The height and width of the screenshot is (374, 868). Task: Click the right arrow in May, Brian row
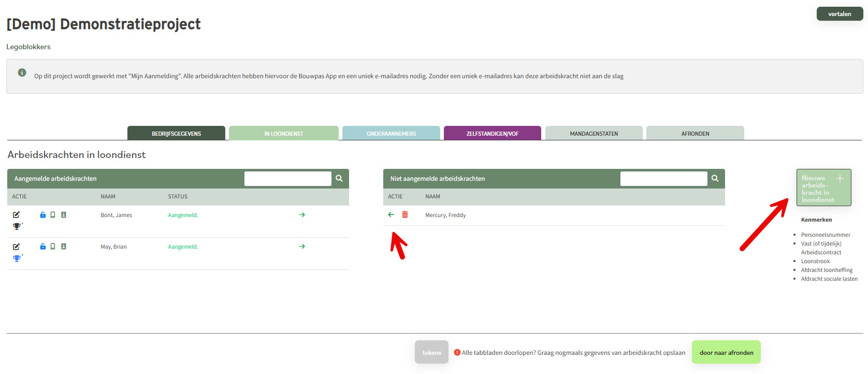pos(302,247)
